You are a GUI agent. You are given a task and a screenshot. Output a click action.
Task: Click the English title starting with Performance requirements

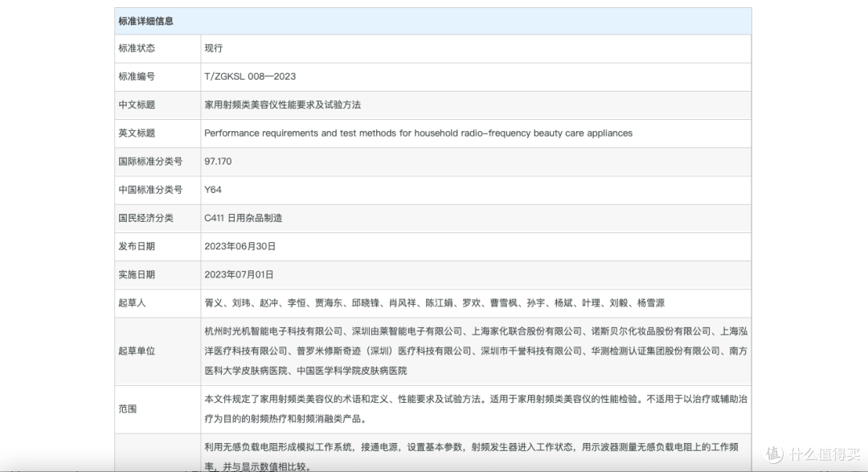419,133
